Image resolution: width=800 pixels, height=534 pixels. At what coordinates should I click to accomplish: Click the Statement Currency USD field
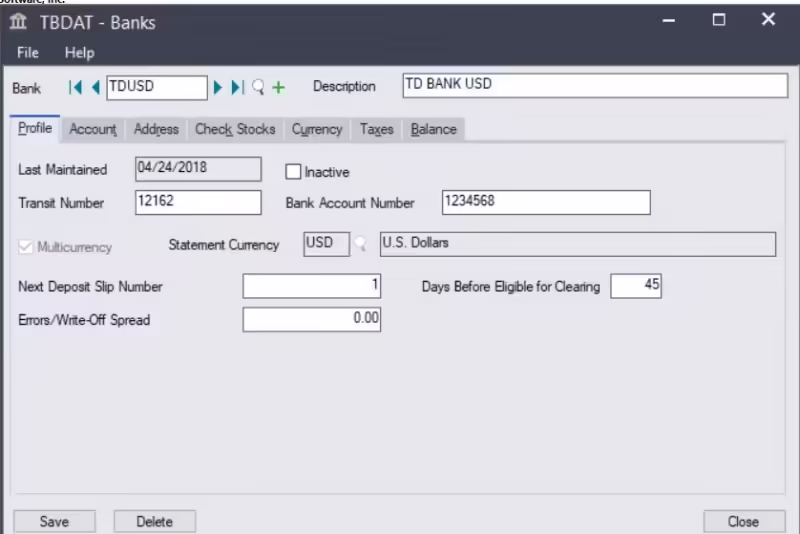point(327,244)
